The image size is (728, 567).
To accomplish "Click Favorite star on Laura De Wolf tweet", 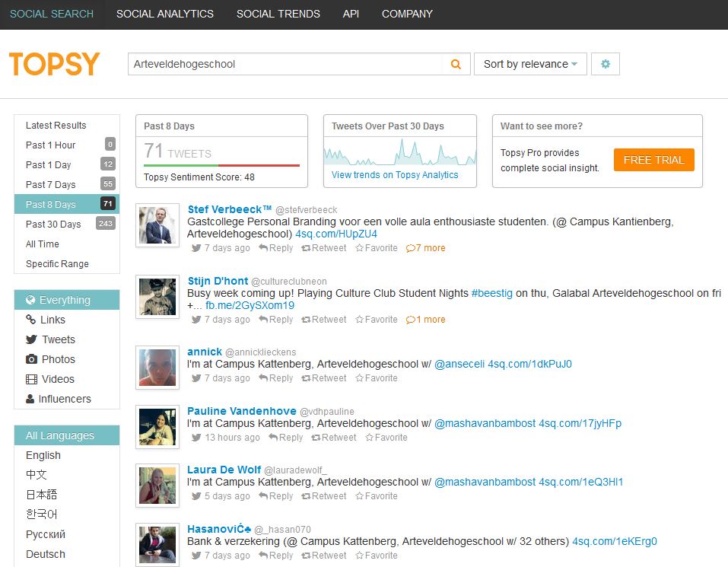I will point(359,496).
